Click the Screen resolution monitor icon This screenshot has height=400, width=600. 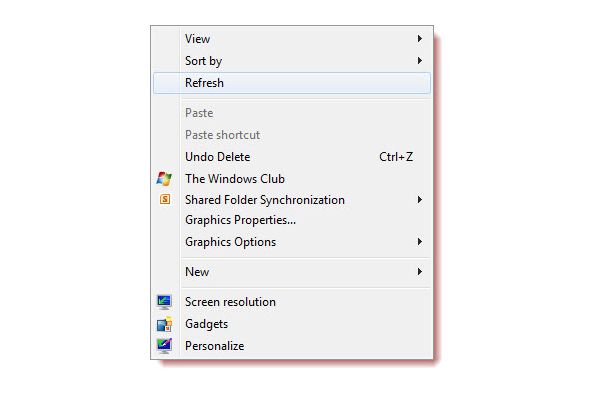tap(164, 302)
